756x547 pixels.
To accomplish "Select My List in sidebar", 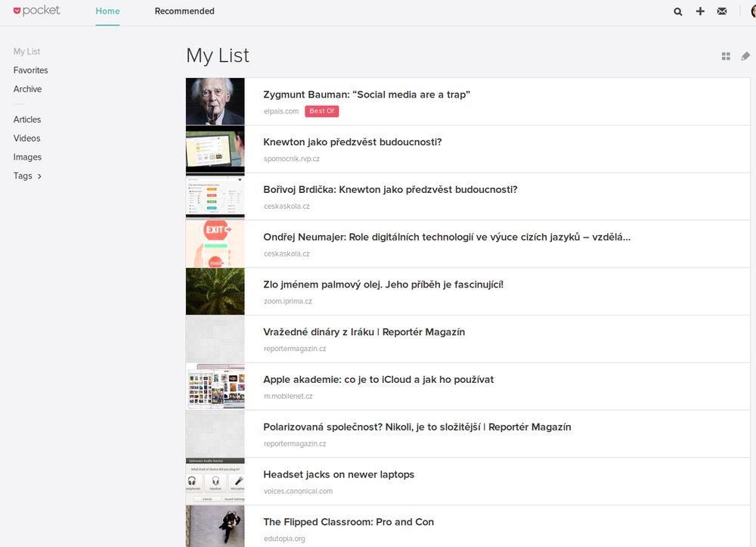I will click(26, 51).
